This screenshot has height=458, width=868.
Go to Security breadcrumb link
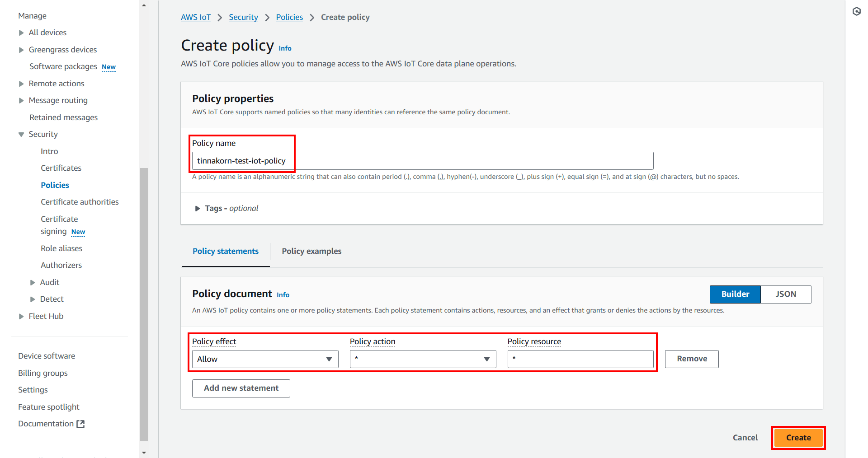(x=243, y=17)
